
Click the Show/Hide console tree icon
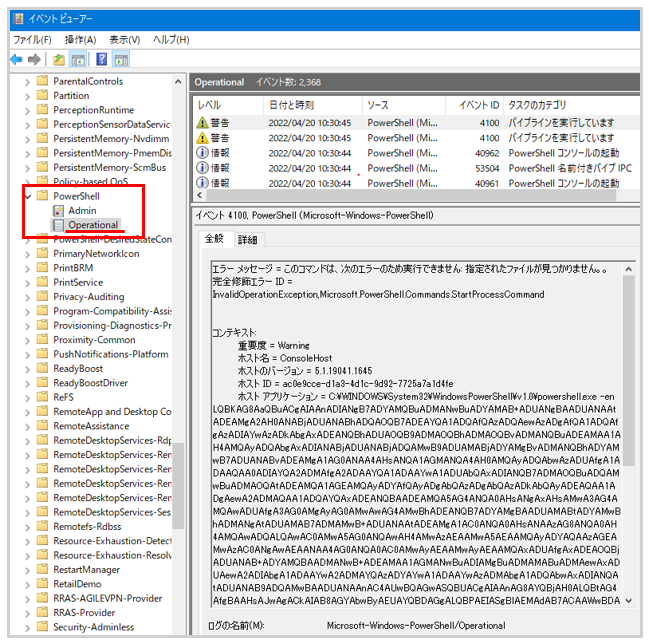[78, 60]
